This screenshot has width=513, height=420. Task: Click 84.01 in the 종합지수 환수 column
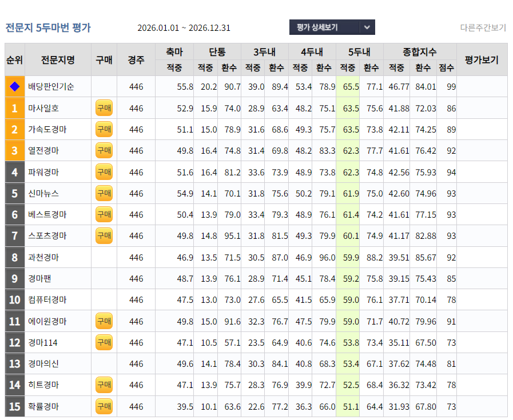click(x=425, y=87)
